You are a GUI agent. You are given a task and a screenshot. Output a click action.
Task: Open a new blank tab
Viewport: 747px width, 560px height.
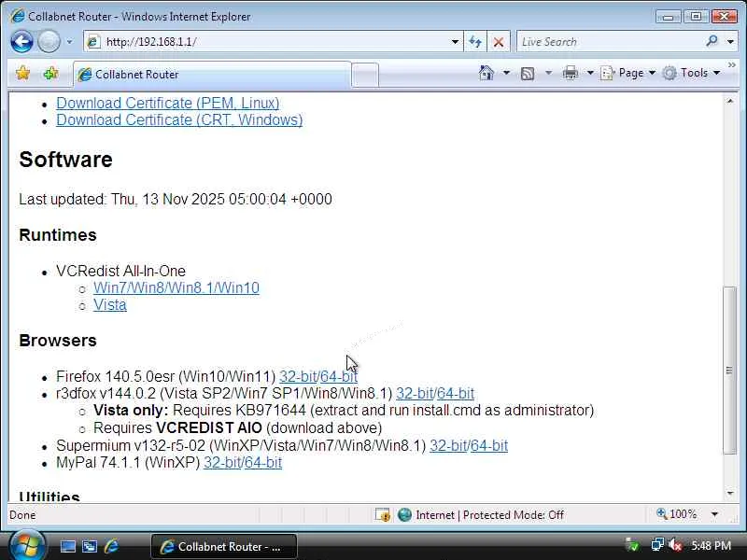pyautogui.click(x=365, y=75)
